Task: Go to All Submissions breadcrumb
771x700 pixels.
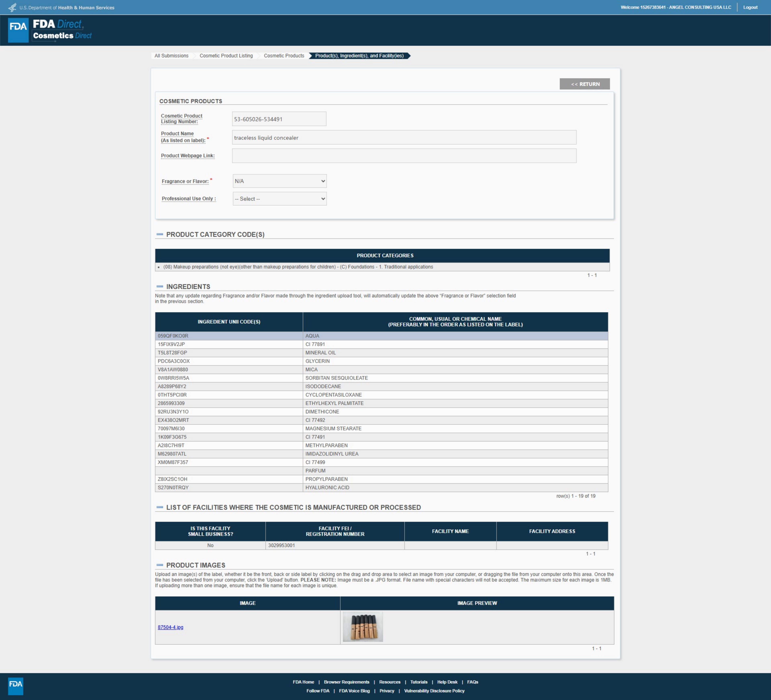Action: pos(171,56)
